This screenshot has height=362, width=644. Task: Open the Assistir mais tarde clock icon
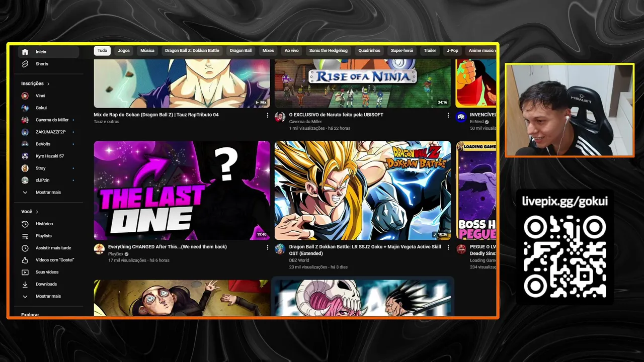tap(25, 248)
